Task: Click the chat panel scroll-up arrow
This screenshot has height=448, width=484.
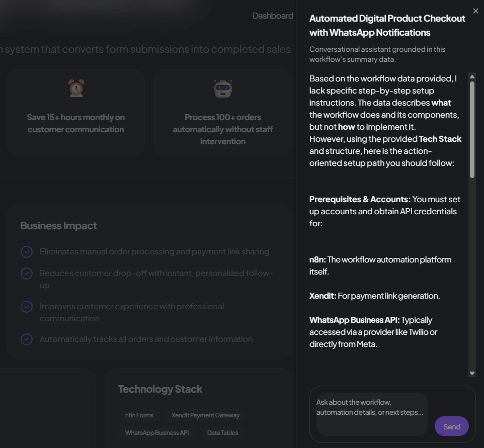Action: (x=472, y=76)
